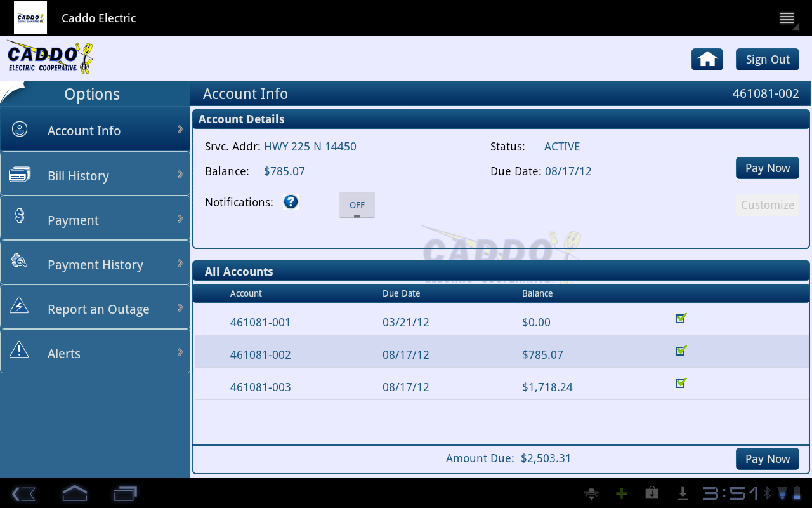The width and height of the screenshot is (812, 508).
Task: Uncheck the checkbox for account 461081-003
Action: [x=681, y=383]
